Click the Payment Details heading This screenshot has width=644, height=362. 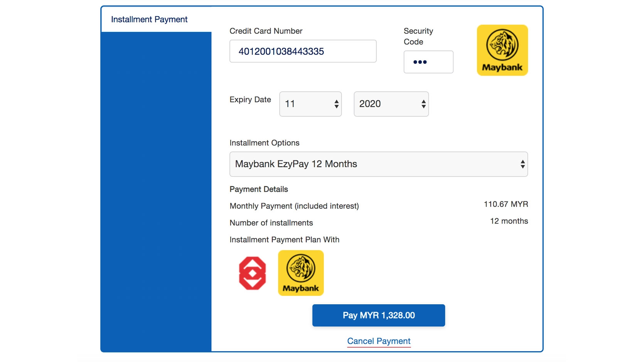pos(258,189)
